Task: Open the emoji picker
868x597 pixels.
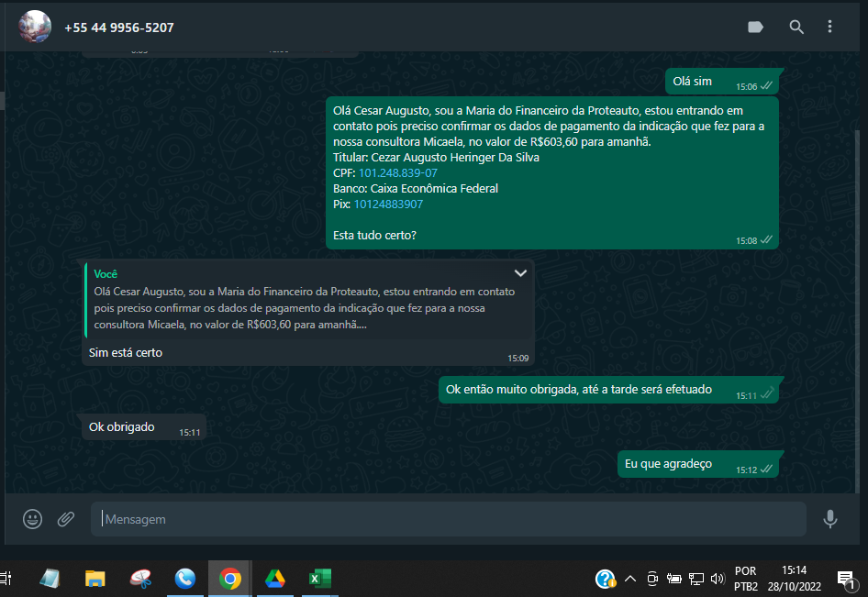Action: point(33,519)
